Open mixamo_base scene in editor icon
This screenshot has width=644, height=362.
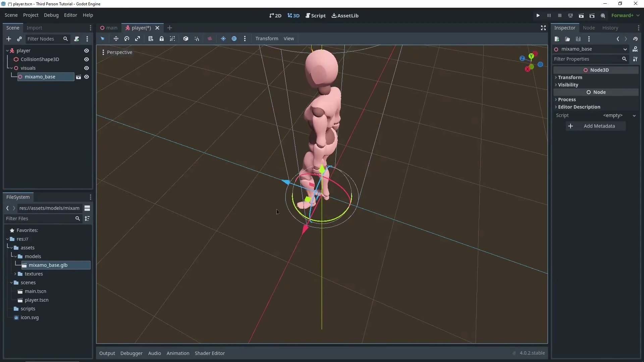pos(78,77)
